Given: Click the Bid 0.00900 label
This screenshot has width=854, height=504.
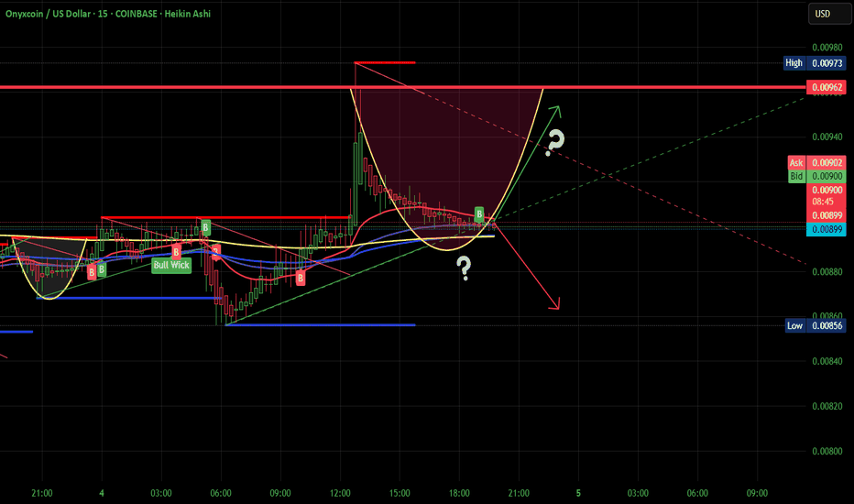Looking at the screenshot, I should (x=817, y=176).
